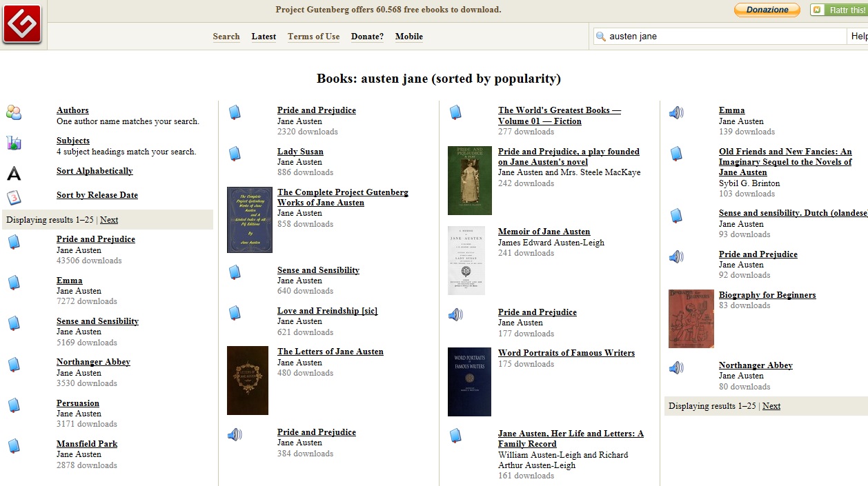Click book icon beside Sense and Sensibility 5169 downloads
Viewport: 868px width, 486px height.
[x=14, y=323]
